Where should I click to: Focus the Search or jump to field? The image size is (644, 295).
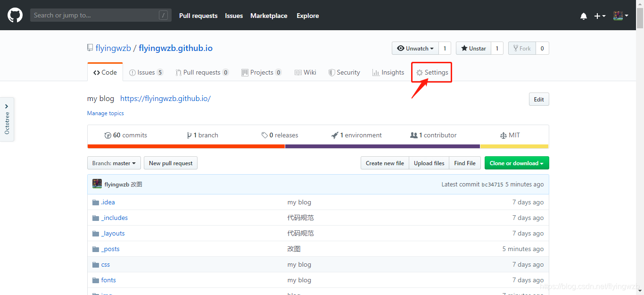101,15
